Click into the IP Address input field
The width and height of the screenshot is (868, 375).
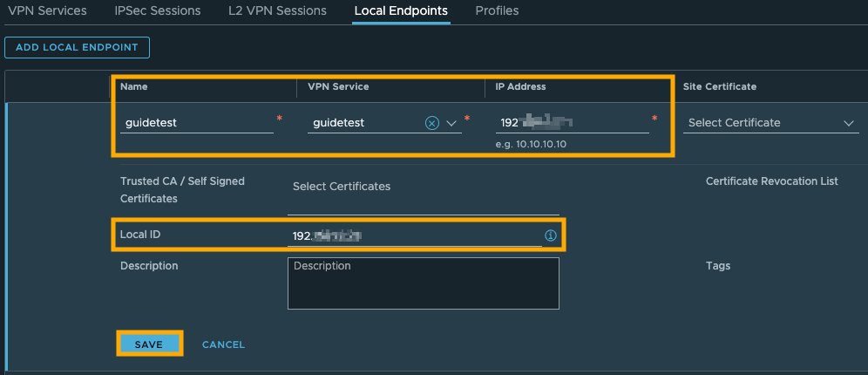pos(573,123)
